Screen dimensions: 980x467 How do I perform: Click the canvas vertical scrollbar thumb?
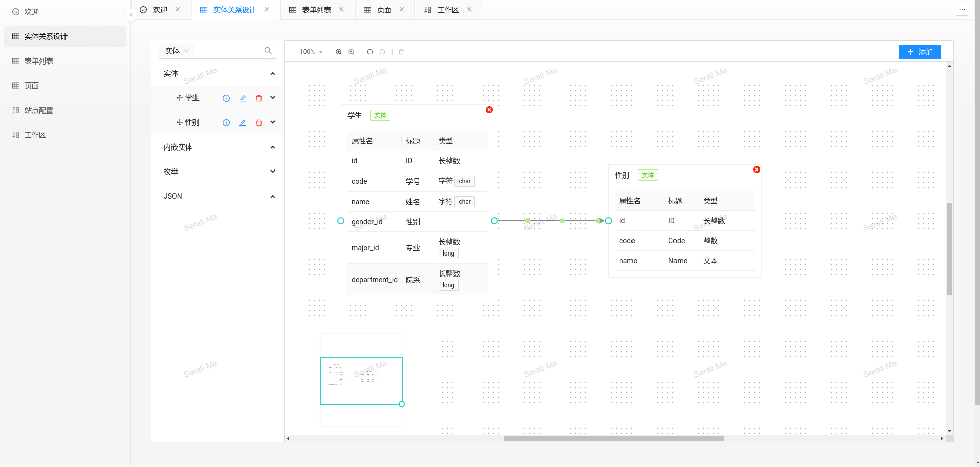(x=949, y=249)
